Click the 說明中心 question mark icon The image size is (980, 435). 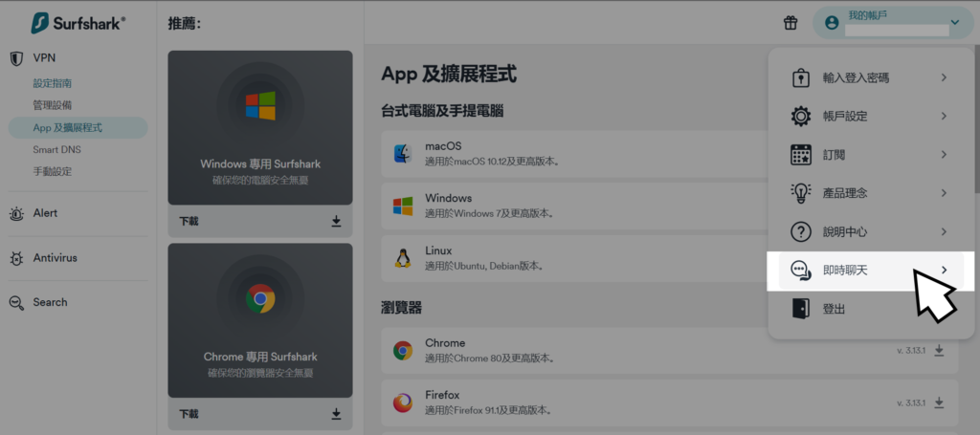pyautogui.click(x=801, y=231)
